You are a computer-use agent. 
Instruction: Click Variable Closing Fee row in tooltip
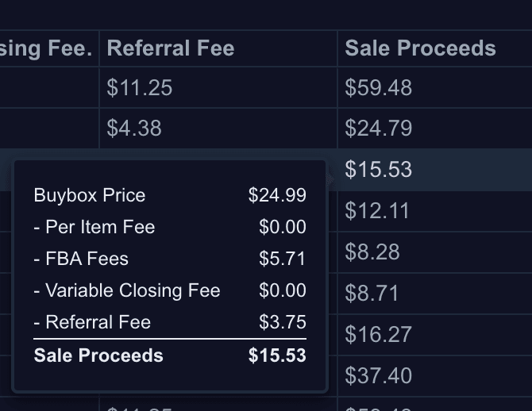click(170, 290)
